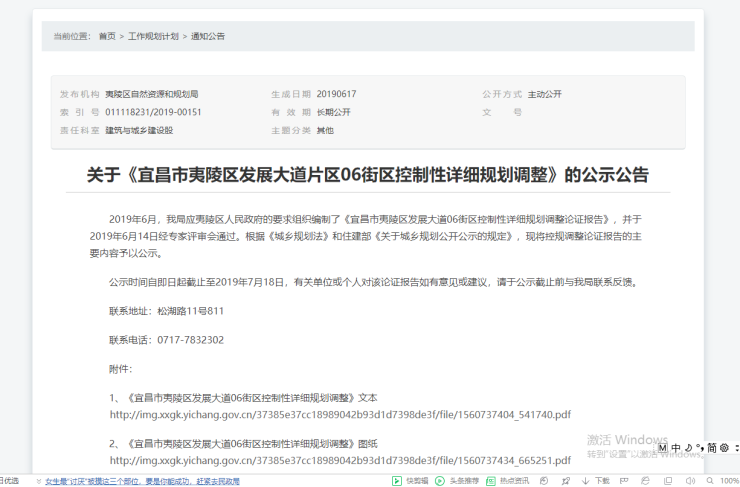
Task: Toggle IME 中 Chinese/English mode
Action: tap(676, 448)
